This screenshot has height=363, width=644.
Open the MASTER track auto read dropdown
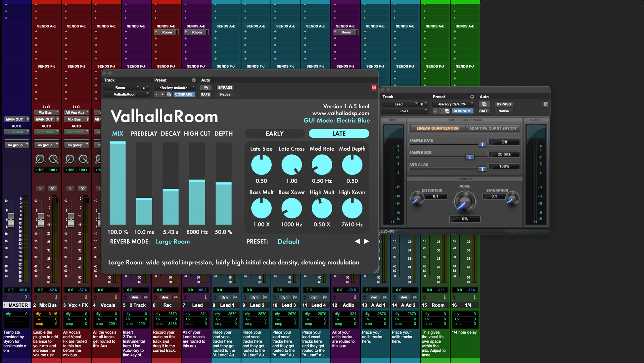tap(17, 132)
